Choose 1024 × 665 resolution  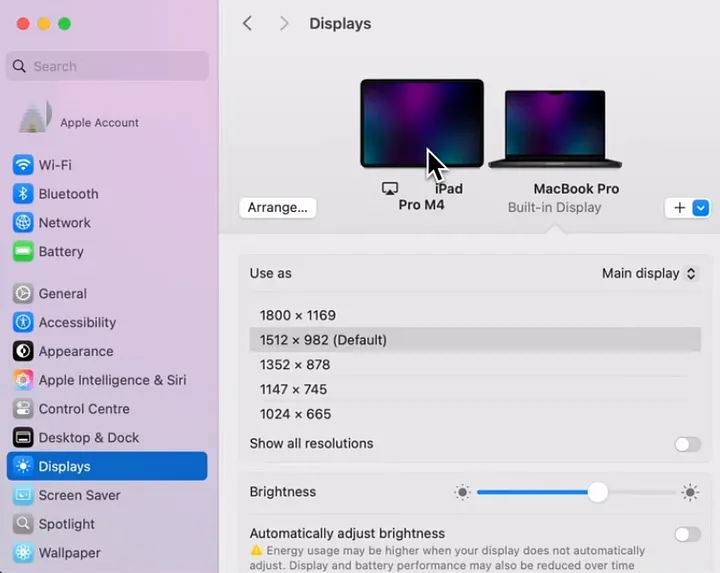[x=475, y=414]
